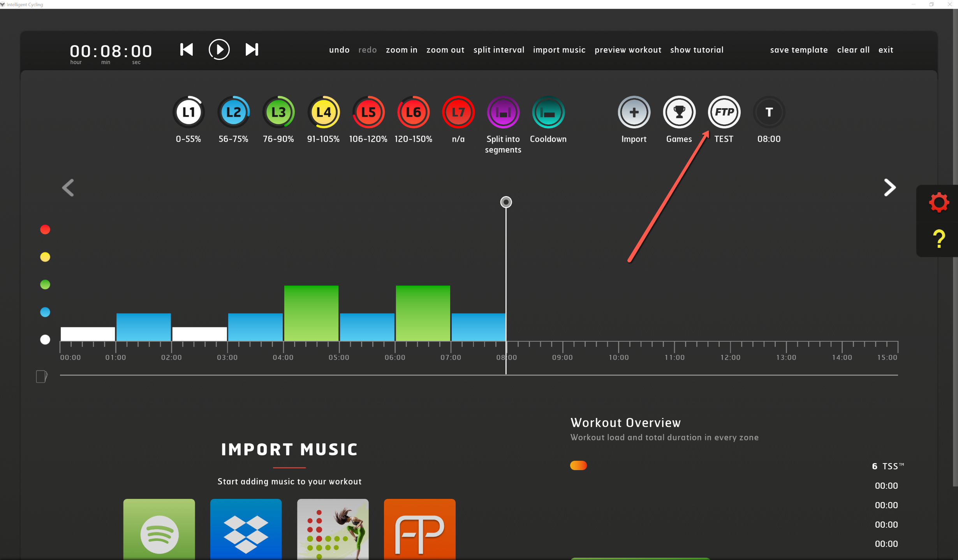Select the L4 91-105% zone icon
The image size is (958, 560).
coord(323,112)
